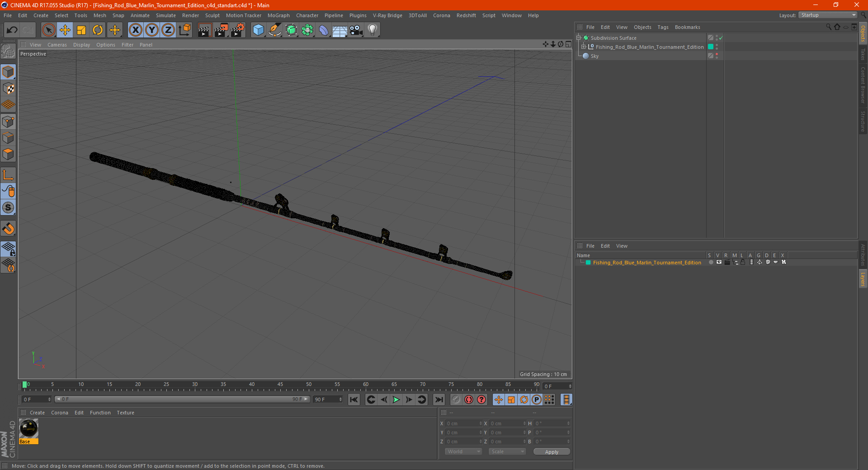
Task: Click layer color swatch in Layers panel
Action: (x=588, y=263)
